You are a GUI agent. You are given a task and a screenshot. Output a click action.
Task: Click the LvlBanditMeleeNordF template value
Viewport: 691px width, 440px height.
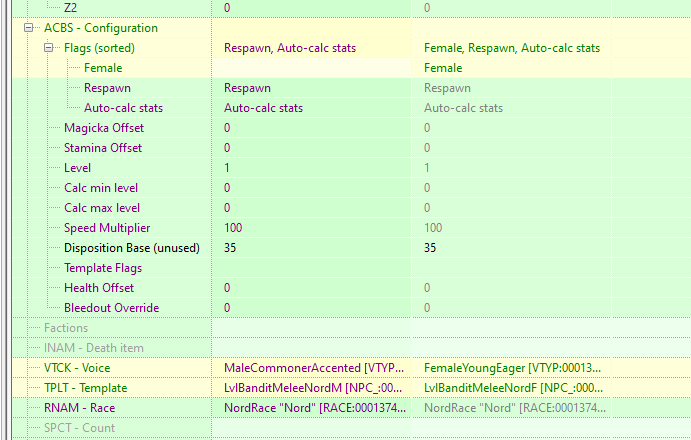pos(513,388)
